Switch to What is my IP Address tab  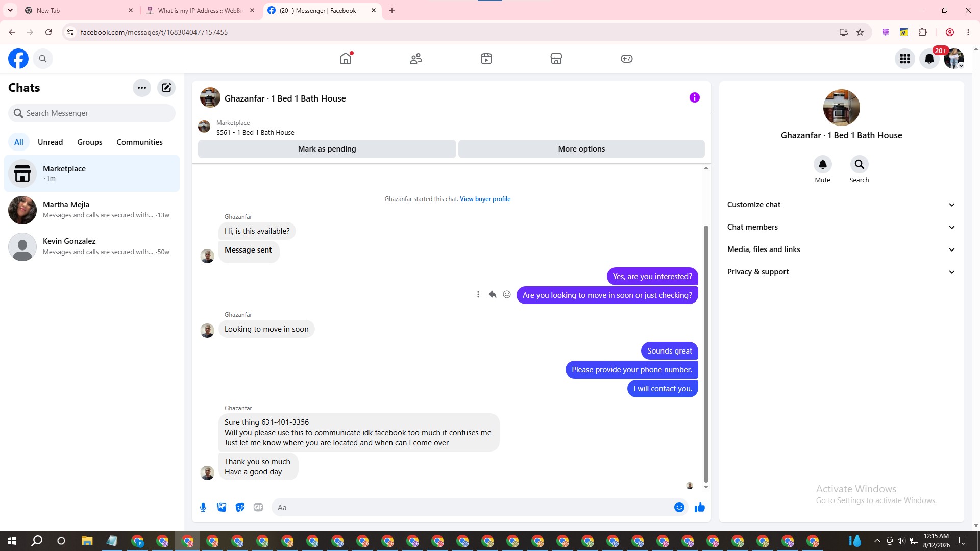pos(200,10)
